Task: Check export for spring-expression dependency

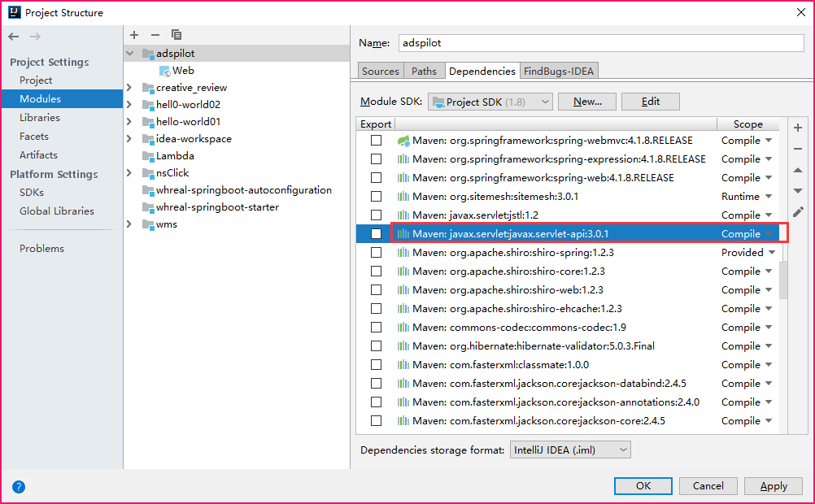Action: click(x=377, y=159)
